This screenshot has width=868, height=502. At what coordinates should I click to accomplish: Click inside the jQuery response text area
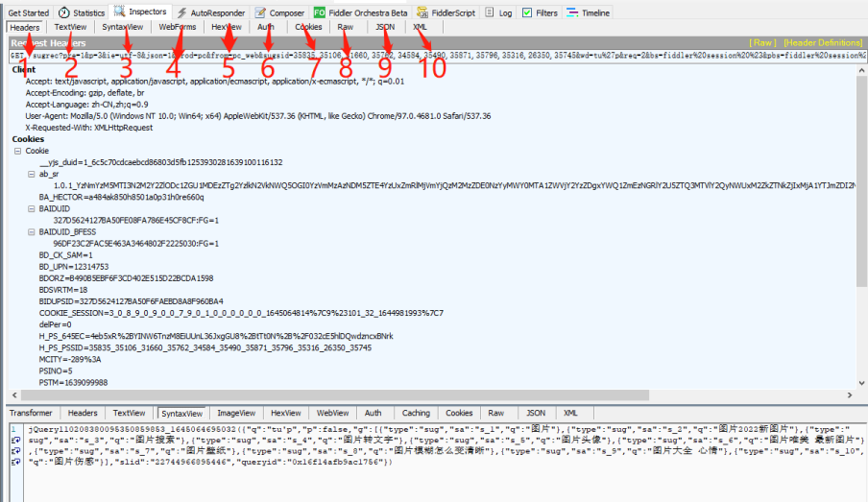[446, 463]
